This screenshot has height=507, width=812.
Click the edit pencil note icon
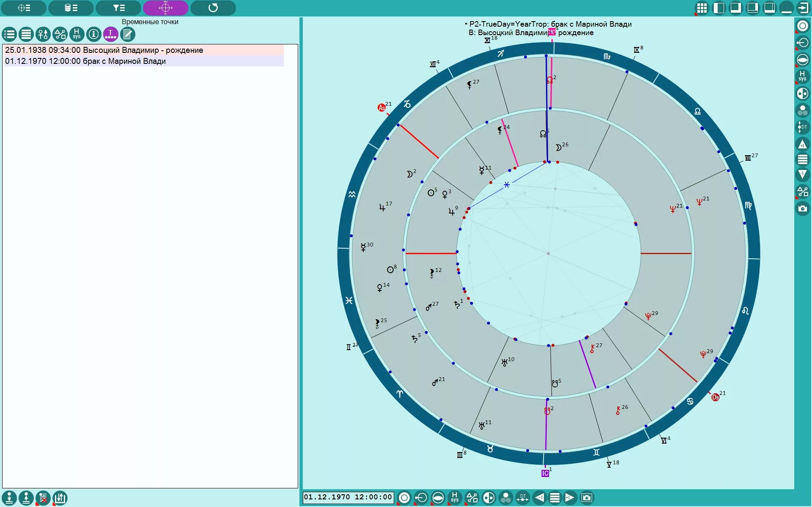coord(127,34)
